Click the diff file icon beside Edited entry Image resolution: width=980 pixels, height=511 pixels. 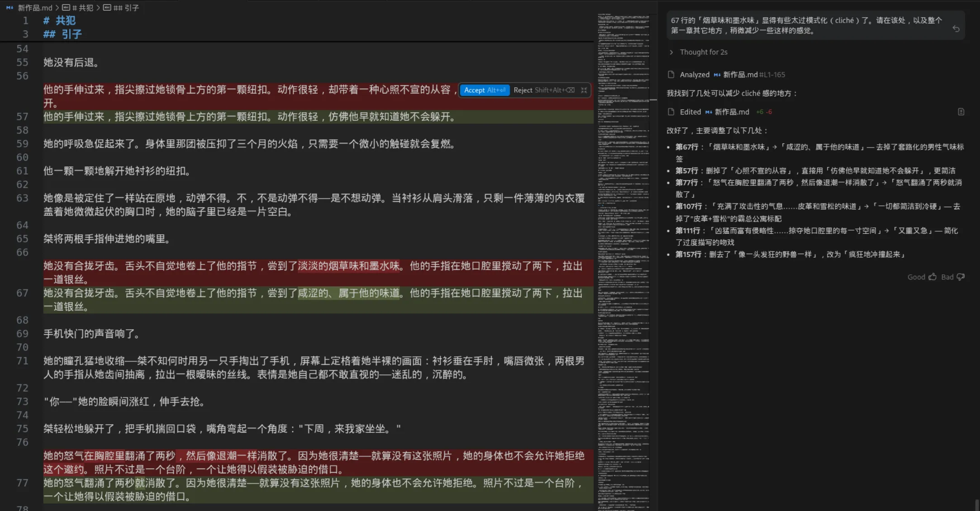(x=961, y=112)
